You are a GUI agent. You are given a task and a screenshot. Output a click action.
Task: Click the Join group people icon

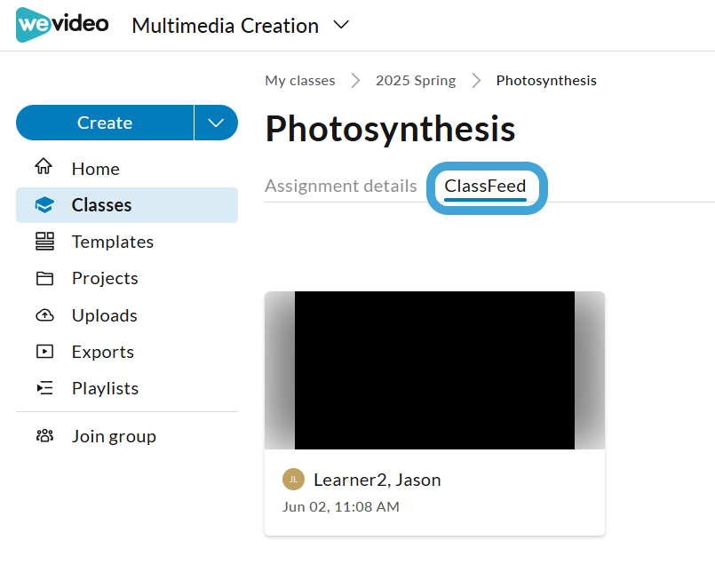(44, 436)
